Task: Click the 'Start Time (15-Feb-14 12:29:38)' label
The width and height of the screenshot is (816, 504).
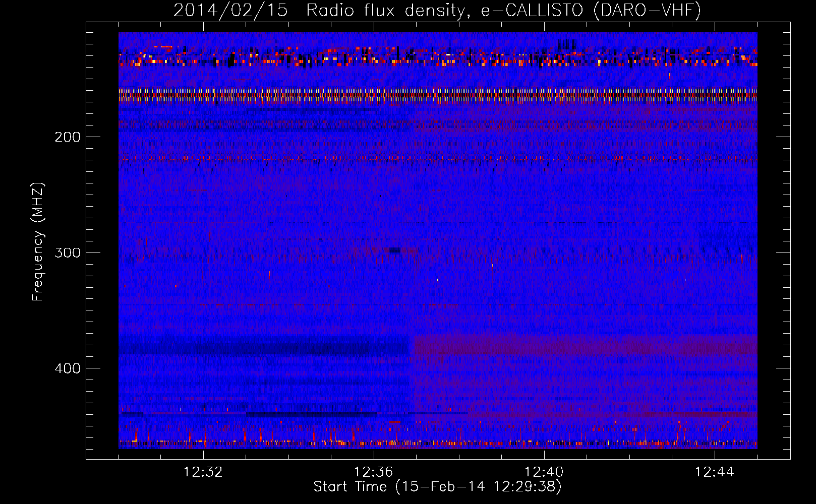Action: (437, 487)
